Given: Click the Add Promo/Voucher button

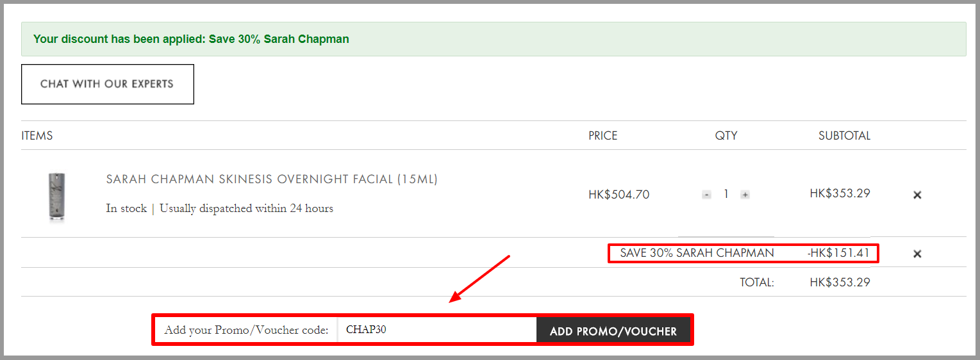Looking at the screenshot, I should click(x=613, y=331).
